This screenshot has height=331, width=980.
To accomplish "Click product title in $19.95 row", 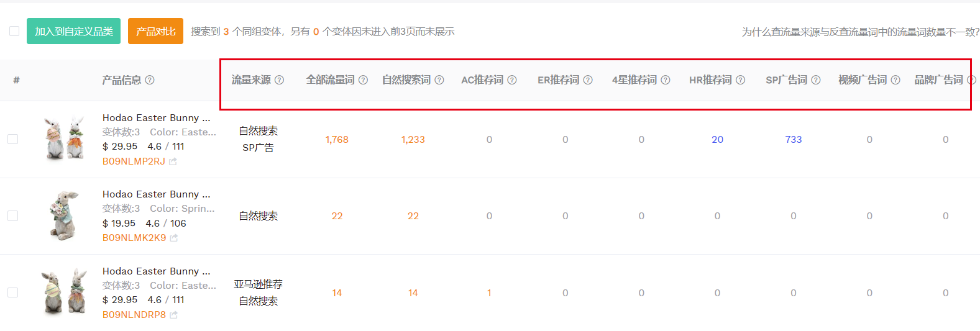I will click(x=157, y=194).
